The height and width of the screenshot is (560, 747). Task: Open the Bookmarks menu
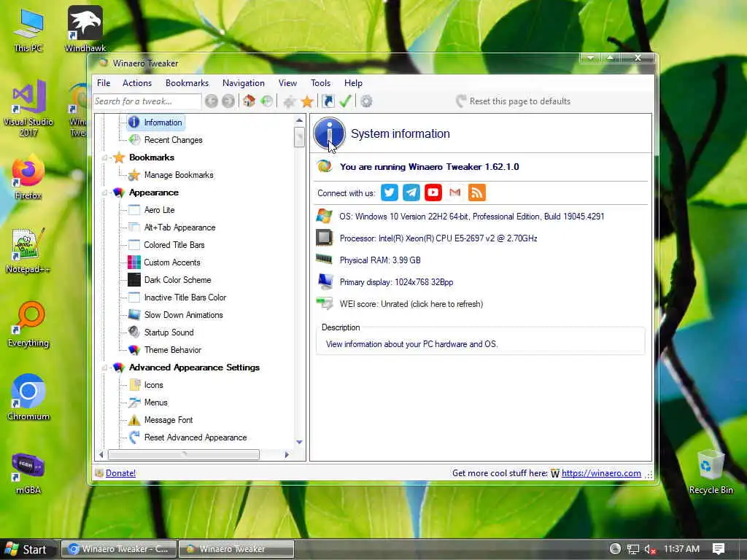click(x=187, y=83)
